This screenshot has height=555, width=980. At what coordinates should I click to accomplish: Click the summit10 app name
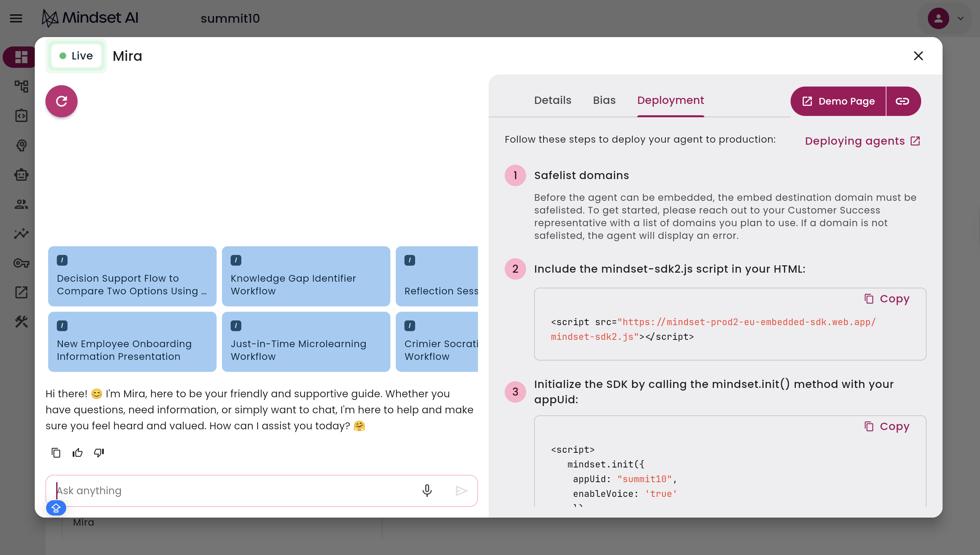[230, 18]
